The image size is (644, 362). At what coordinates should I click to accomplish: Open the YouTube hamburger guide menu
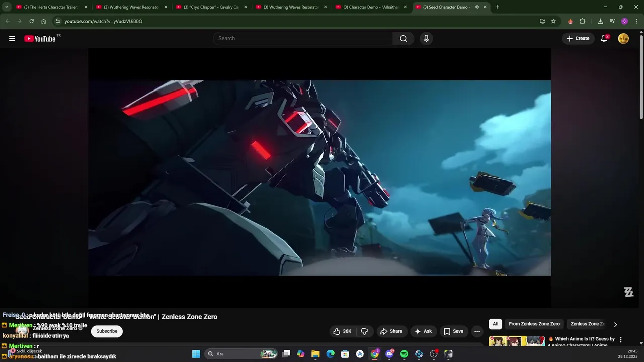click(x=12, y=39)
